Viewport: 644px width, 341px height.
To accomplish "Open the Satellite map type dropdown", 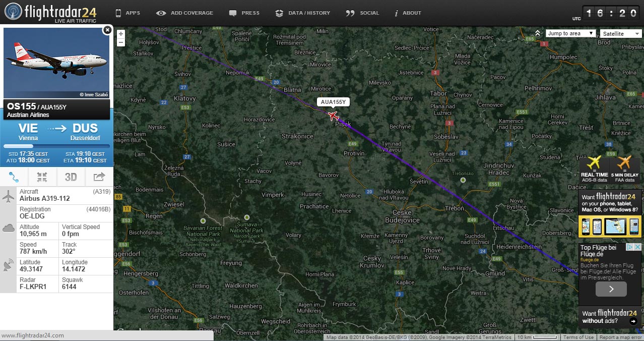I will click(x=620, y=34).
